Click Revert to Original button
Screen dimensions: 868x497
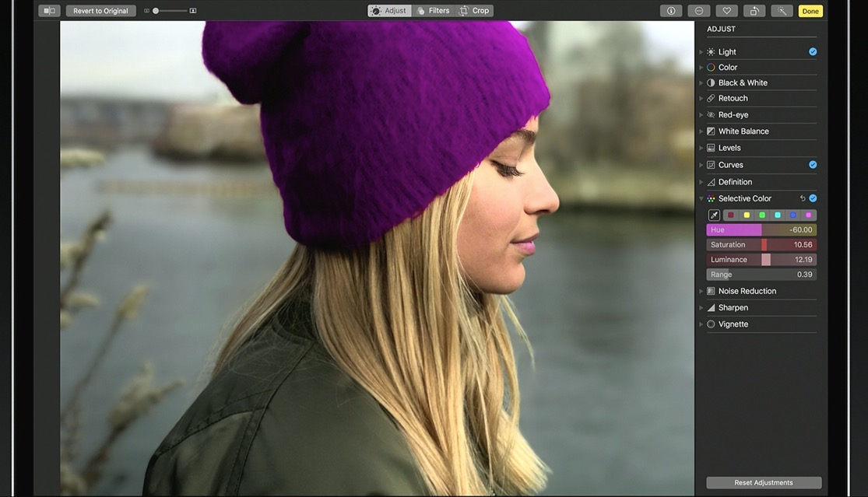(100, 11)
